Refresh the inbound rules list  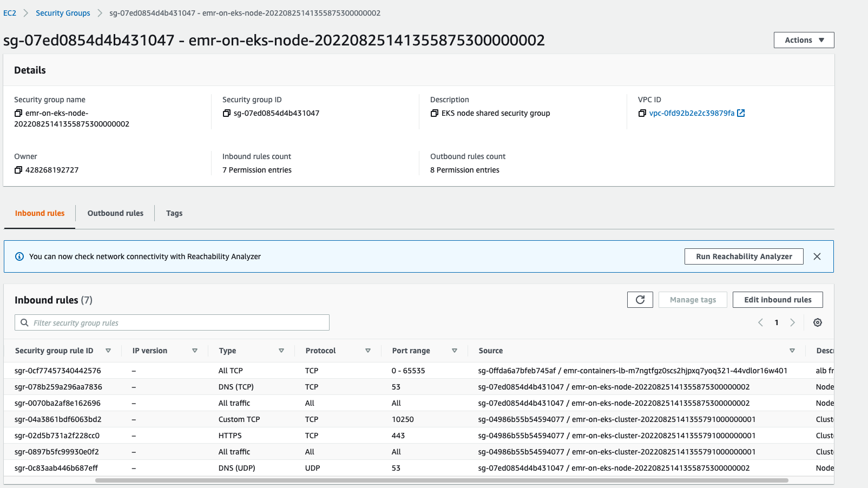pos(640,299)
